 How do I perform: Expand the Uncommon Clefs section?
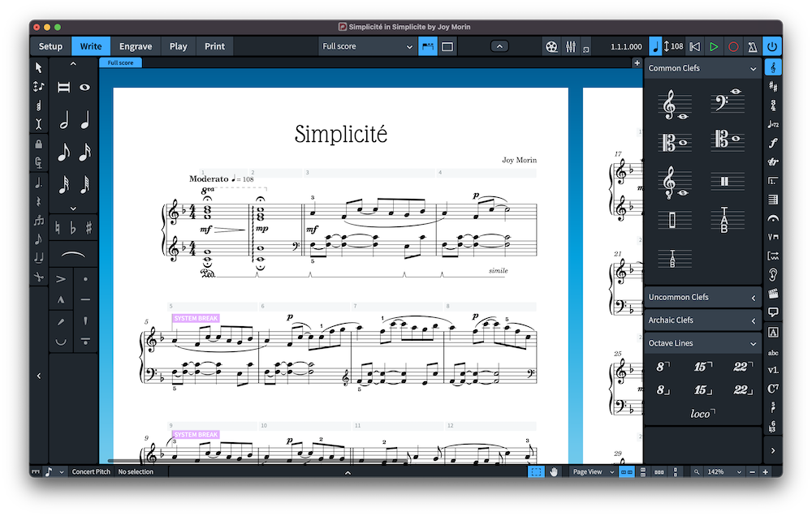pyautogui.click(x=753, y=298)
